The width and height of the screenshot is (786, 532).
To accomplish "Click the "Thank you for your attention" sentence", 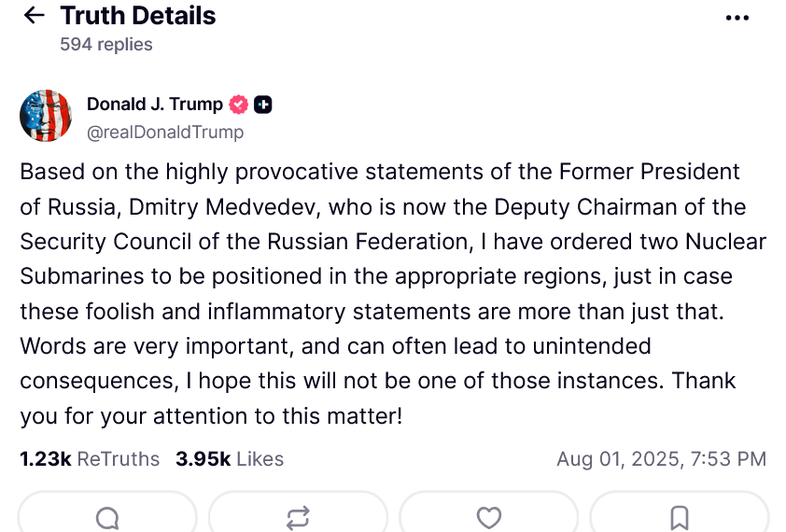I will 210,415.
